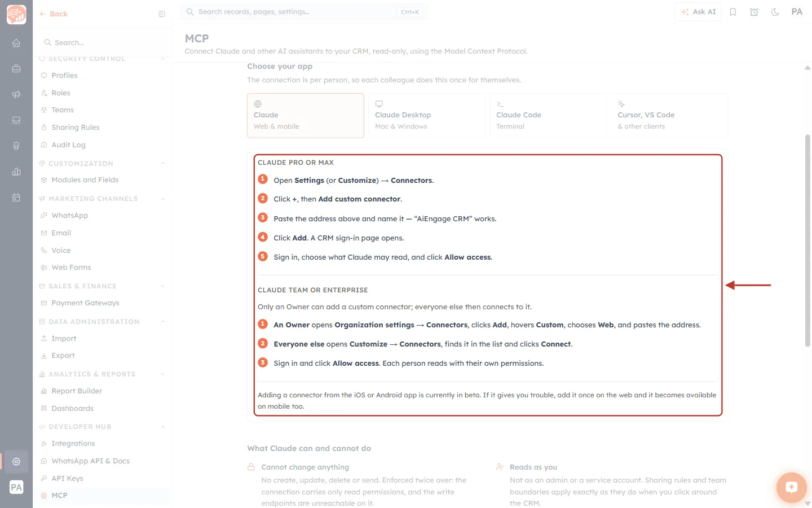The height and width of the screenshot is (508, 812).
Task: Click the 'Reads as you' title
Action: click(x=533, y=467)
